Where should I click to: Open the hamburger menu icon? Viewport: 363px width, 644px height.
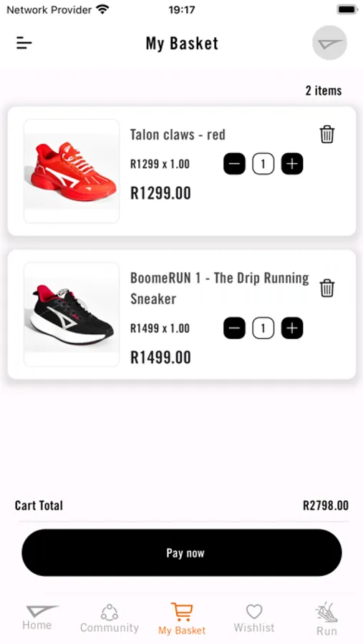click(x=24, y=43)
